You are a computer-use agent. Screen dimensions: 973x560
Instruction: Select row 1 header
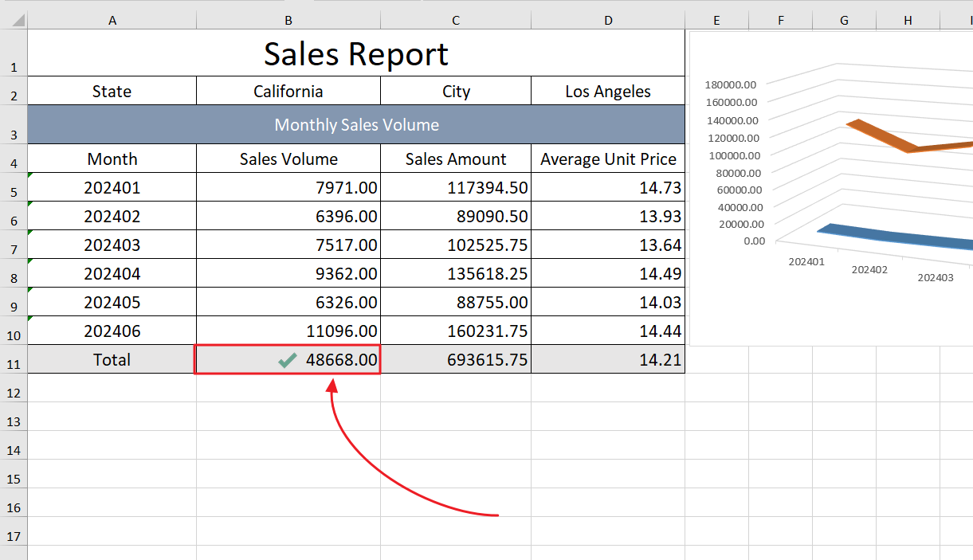pos(14,53)
